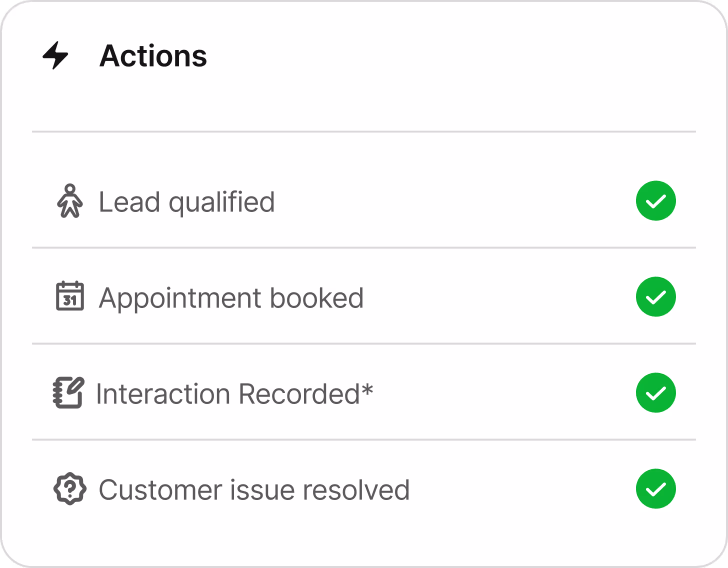Toggle the green check for Appointment booked
728x568 pixels.
tap(656, 296)
